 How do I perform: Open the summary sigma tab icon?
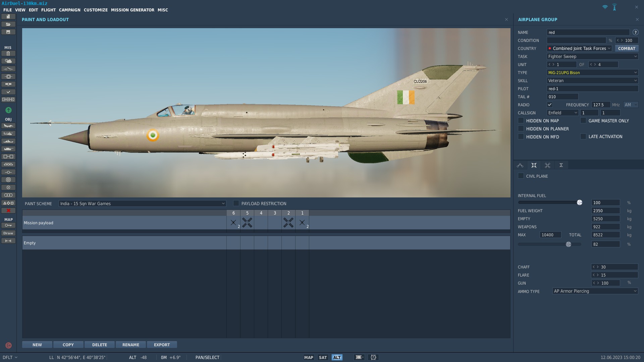561,165
